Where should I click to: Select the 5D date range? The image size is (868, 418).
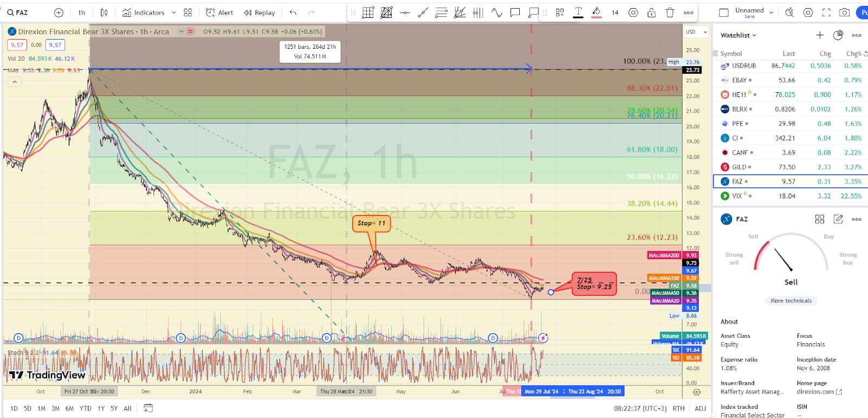pos(27,408)
